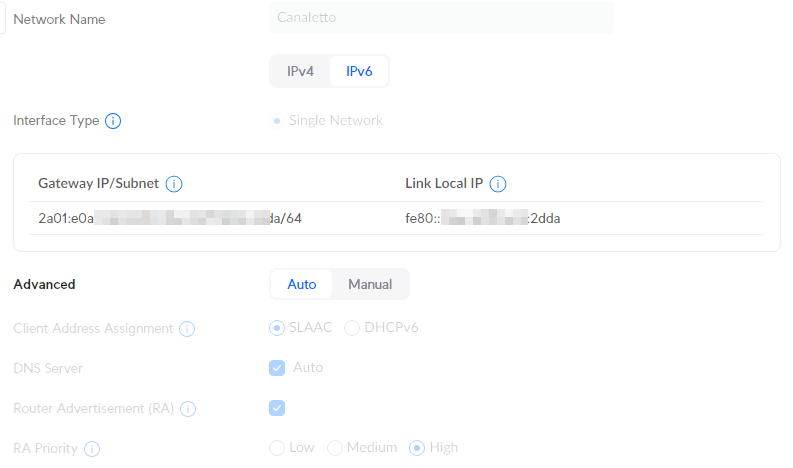
Task: Toggle the Router Advertisement checkbox
Action: click(277, 408)
